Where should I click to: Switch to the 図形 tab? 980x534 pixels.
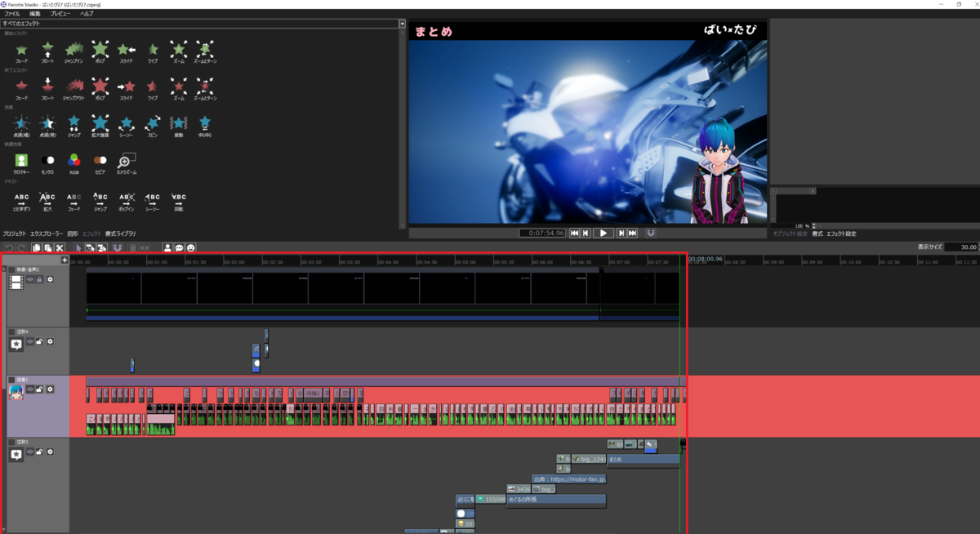73,234
